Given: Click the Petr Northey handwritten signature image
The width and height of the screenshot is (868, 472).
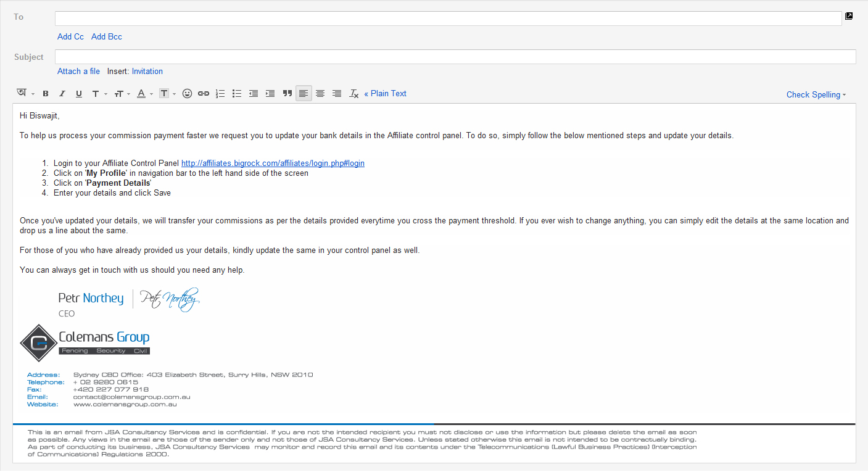Looking at the screenshot, I should click(170, 300).
